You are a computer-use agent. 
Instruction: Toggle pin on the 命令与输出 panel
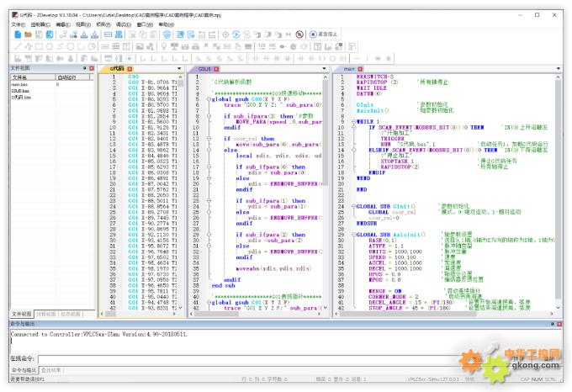pyautogui.click(x=553, y=324)
